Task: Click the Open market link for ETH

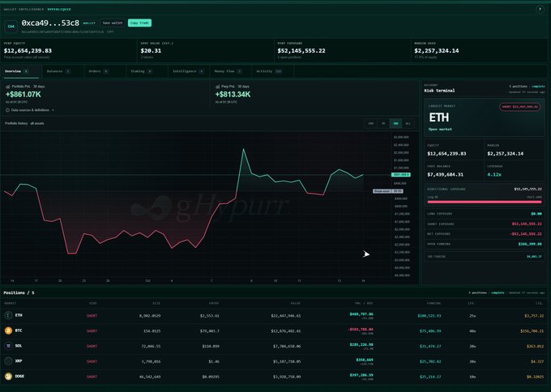Action: [440, 130]
